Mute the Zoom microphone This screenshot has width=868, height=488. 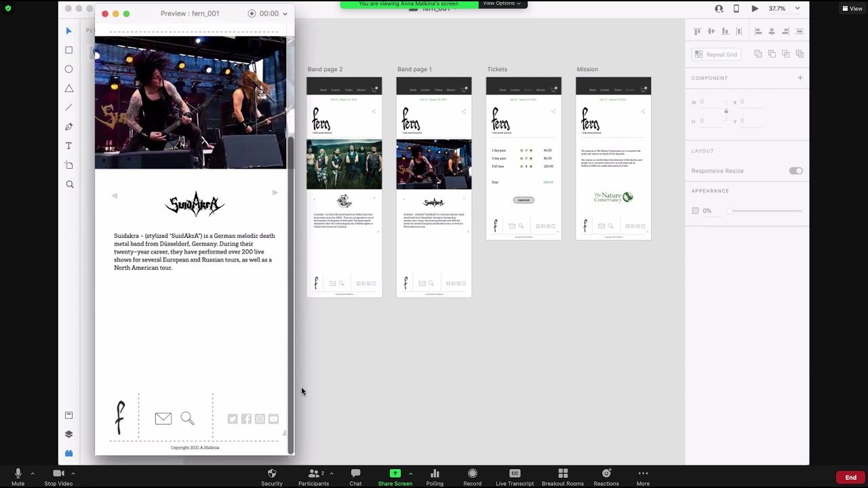click(x=18, y=476)
